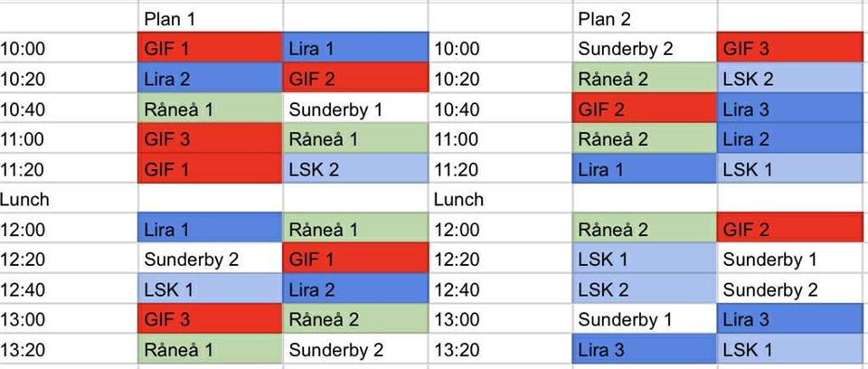Click the GIF 1 cell in Plan 1's 10:00 row
The height and width of the screenshot is (369, 868).
(x=210, y=49)
